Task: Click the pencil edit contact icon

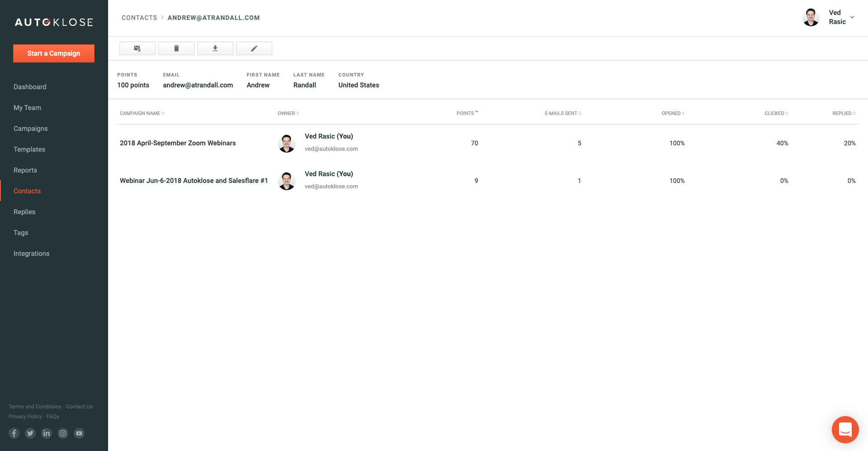Action: click(254, 48)
